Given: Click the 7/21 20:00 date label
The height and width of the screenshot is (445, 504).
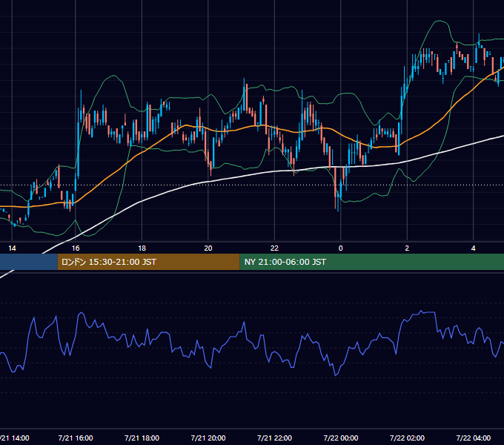Looking at the screenshot, I should [208, 438].
